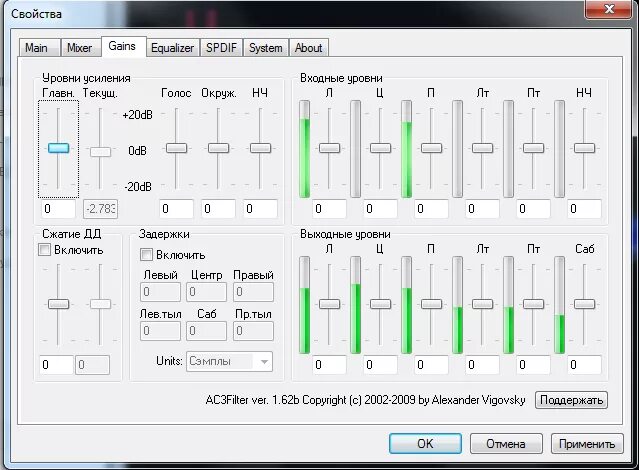Open the Mixer tab
The image size is (639, 470).
click(x=81, y=48)
